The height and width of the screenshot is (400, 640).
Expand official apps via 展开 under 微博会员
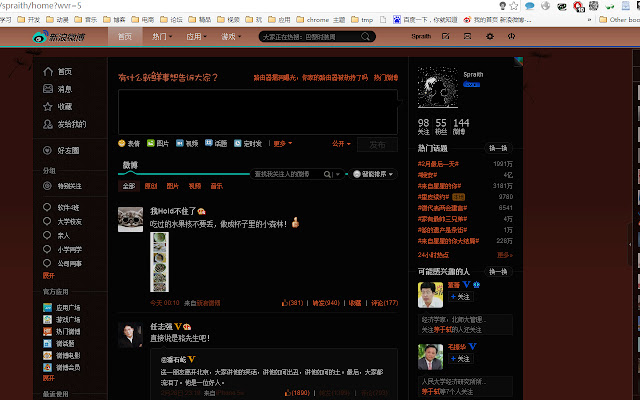tap(49, 378)
